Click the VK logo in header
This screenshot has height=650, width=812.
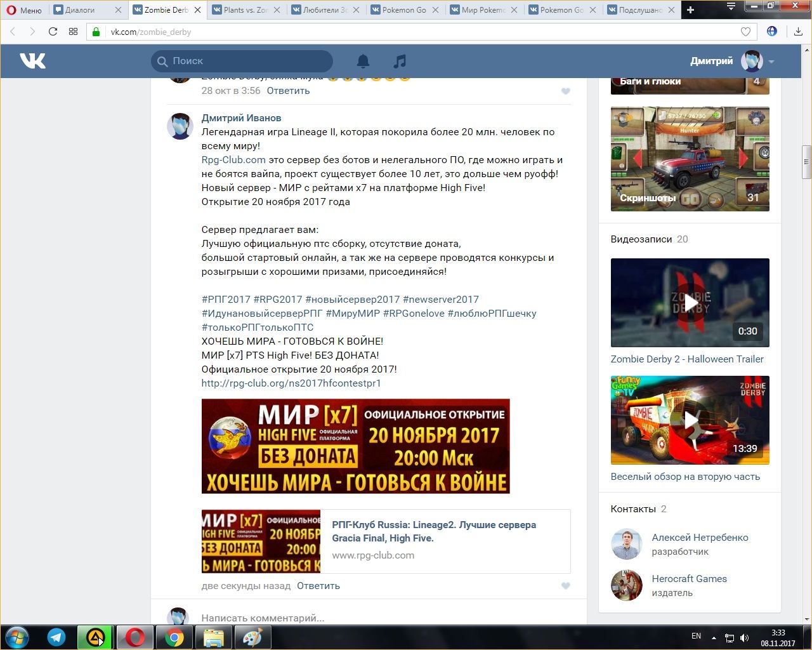(32, 61)
